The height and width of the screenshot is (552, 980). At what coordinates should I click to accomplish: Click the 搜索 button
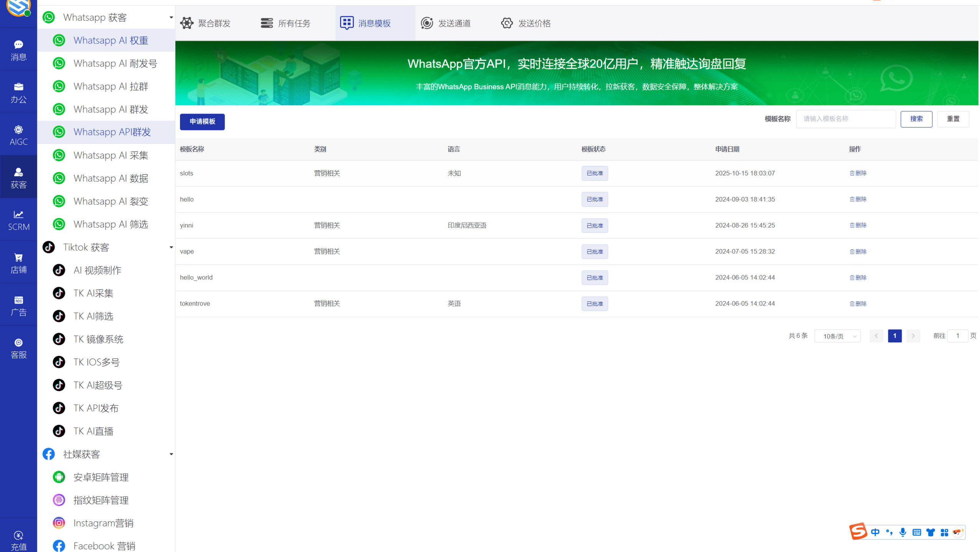click(916, 119)
